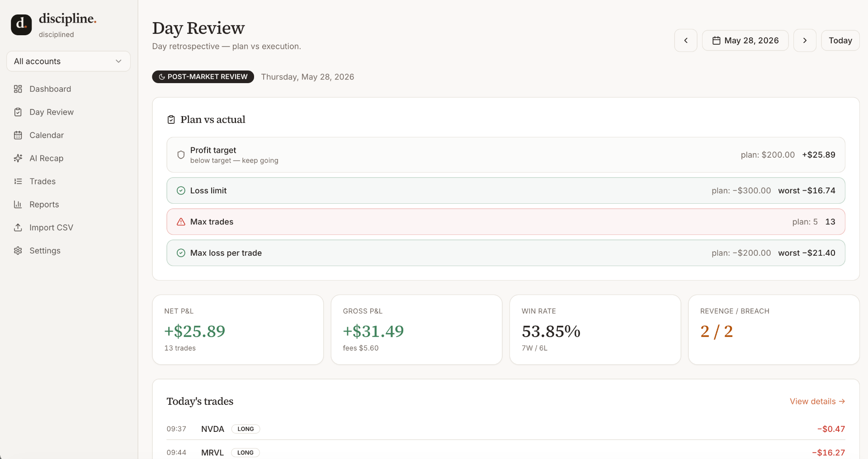Click the Trades list icon

coord(18,181)
